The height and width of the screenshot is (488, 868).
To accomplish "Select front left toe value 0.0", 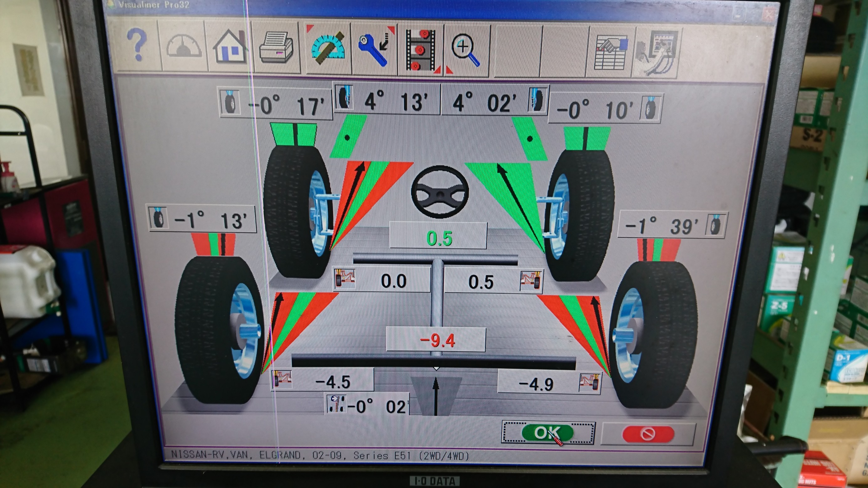I will (393, 280).
